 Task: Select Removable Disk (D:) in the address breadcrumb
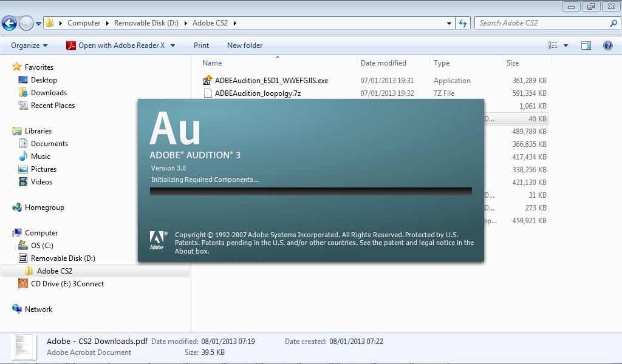[x=146, y=23]
